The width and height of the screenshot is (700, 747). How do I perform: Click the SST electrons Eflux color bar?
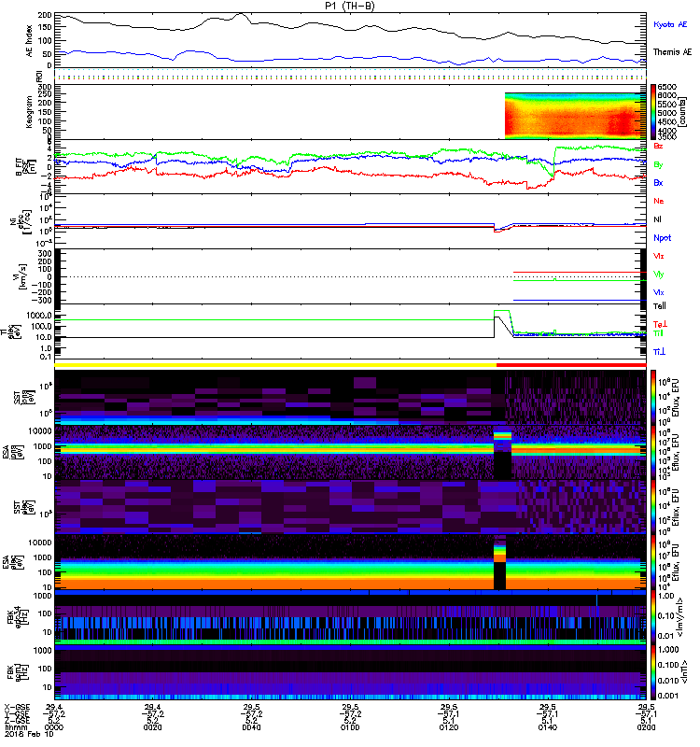[x=653, y=506]
